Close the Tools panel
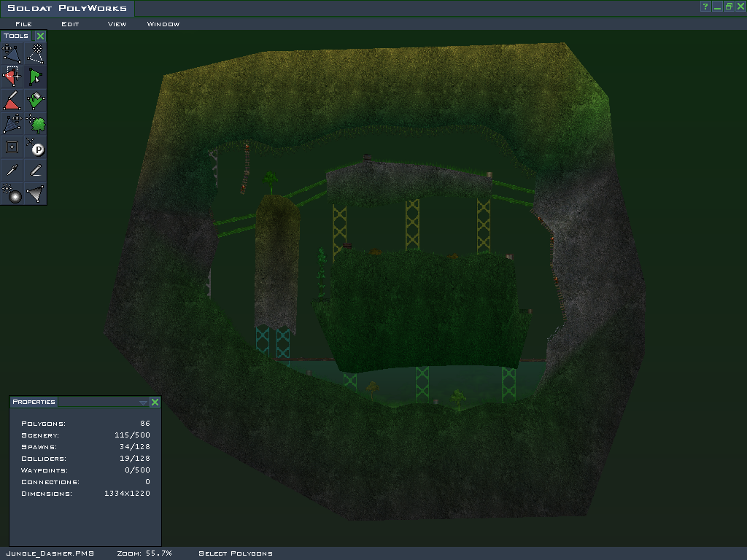Screen dimensions: 747x560 pyautogui.click(x=41, y=36)
